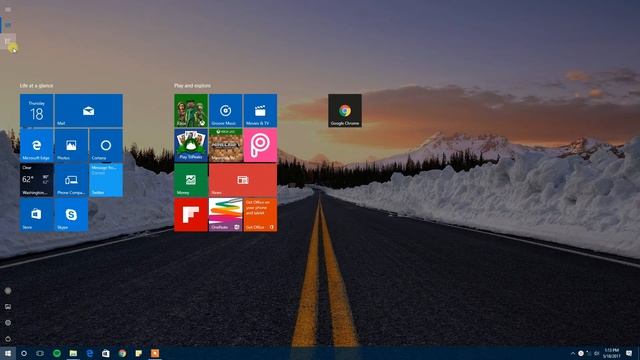Open Sticky Notes on the taskbar
Viewport: 640px width, 360px height.
click(138, 353)
